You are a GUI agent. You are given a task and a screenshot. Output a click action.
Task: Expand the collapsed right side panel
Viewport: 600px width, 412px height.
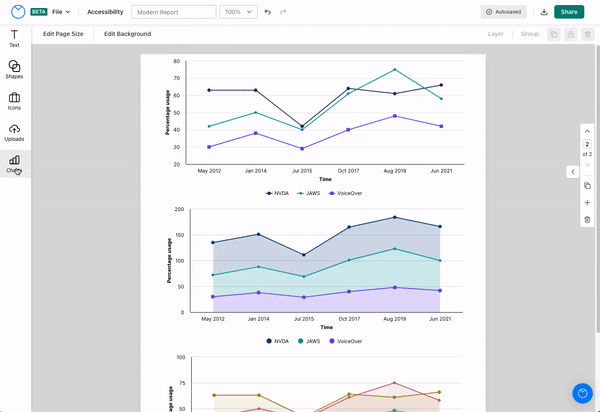(x=572, y=172)
